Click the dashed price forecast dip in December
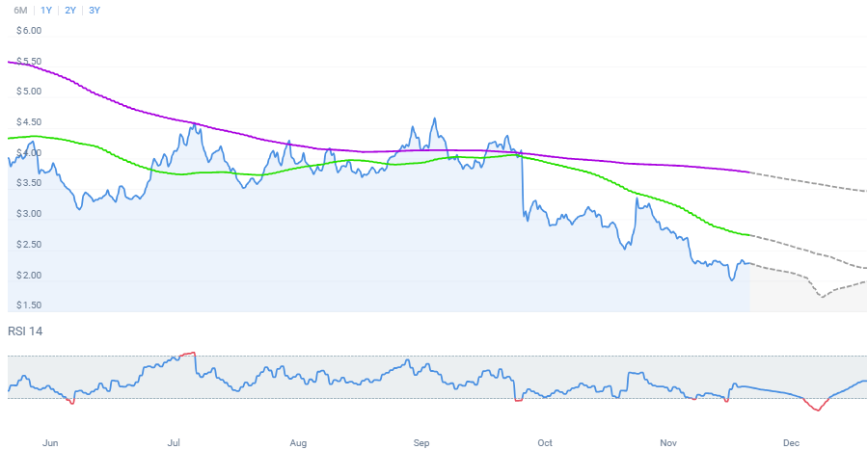 pos(822,297)
